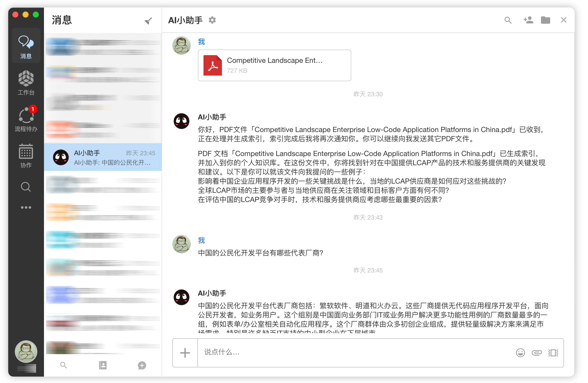Click my avatar beside the PDF message
Image resolution: width=588 pixels, height=383 pixels.
click(182, 45)
